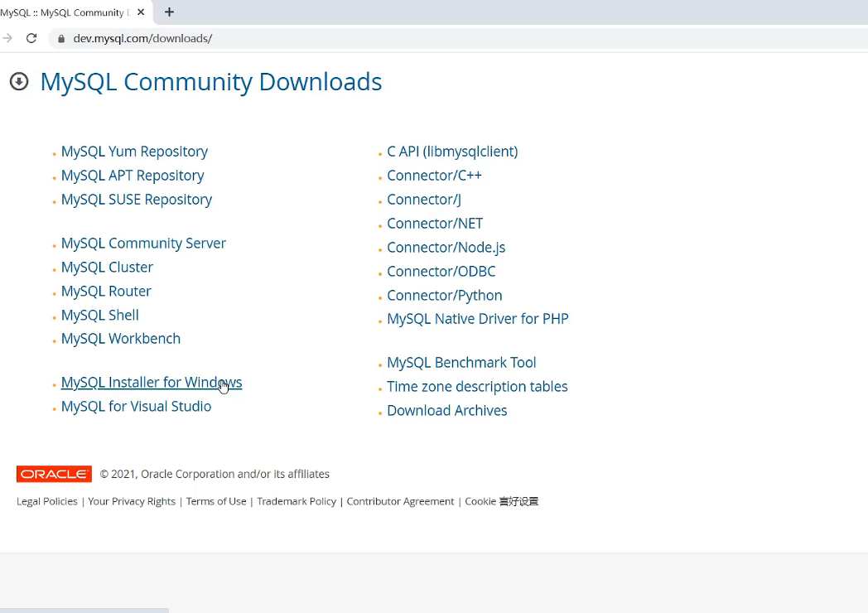Click the horizontal scrollbar at page bottom

[84, 611]
